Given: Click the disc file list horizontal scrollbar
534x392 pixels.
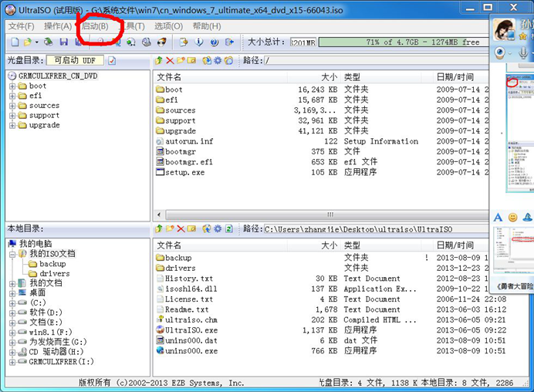Looking at the screenshot, I should [x=327, y=215].
